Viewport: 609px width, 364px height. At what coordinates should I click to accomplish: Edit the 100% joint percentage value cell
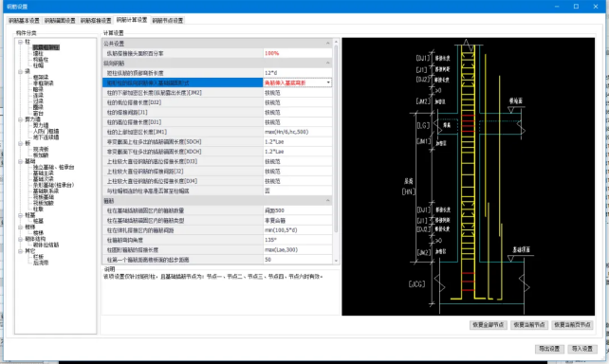click(298, 53)
